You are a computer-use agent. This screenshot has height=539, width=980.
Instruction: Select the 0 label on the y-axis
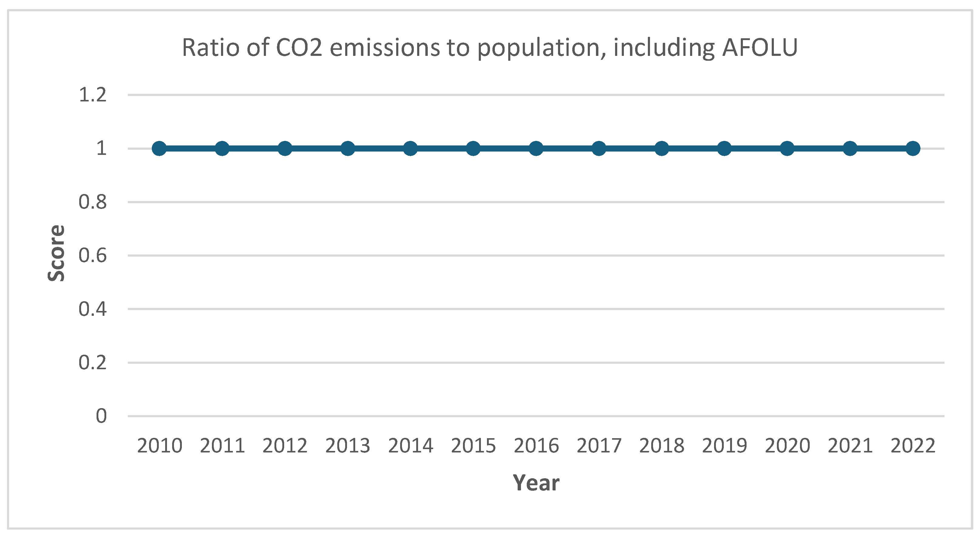pos(101,416)
